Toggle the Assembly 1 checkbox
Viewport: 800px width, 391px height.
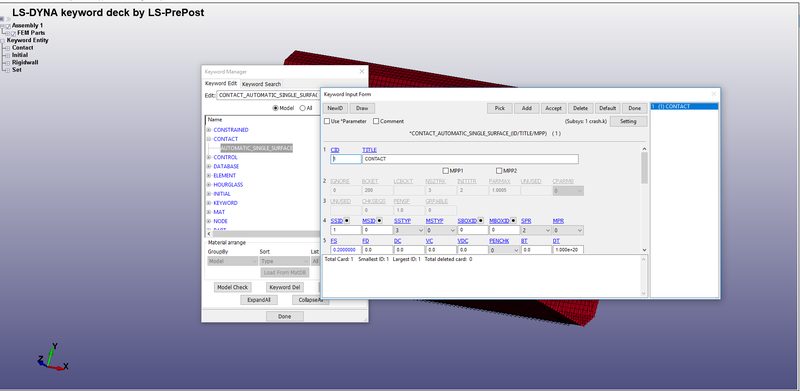(x=8, y=26)
